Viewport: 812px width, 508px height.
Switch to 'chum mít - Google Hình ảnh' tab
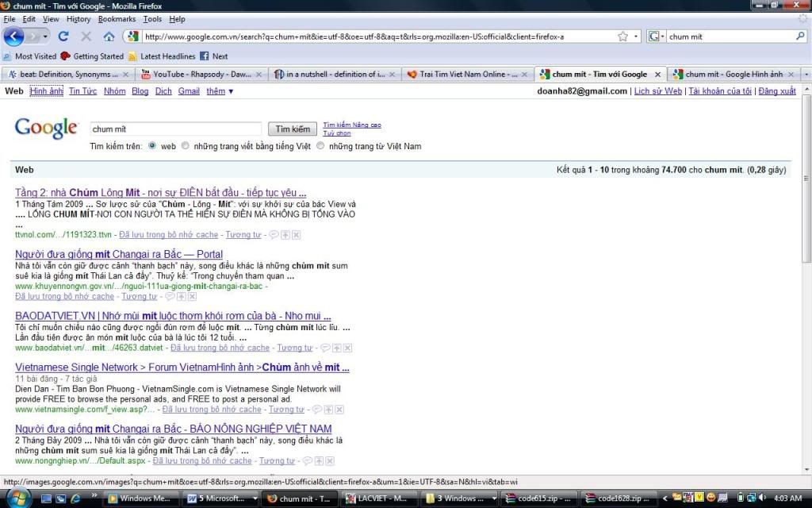point(733,75)
